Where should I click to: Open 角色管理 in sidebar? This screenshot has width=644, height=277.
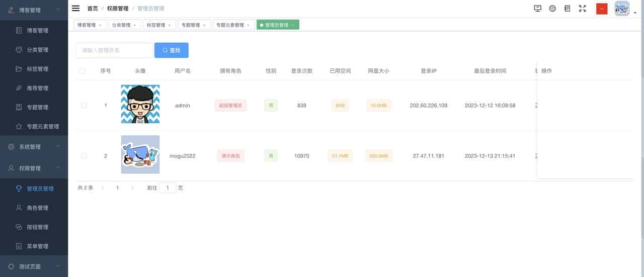click(x=38, y=208)
